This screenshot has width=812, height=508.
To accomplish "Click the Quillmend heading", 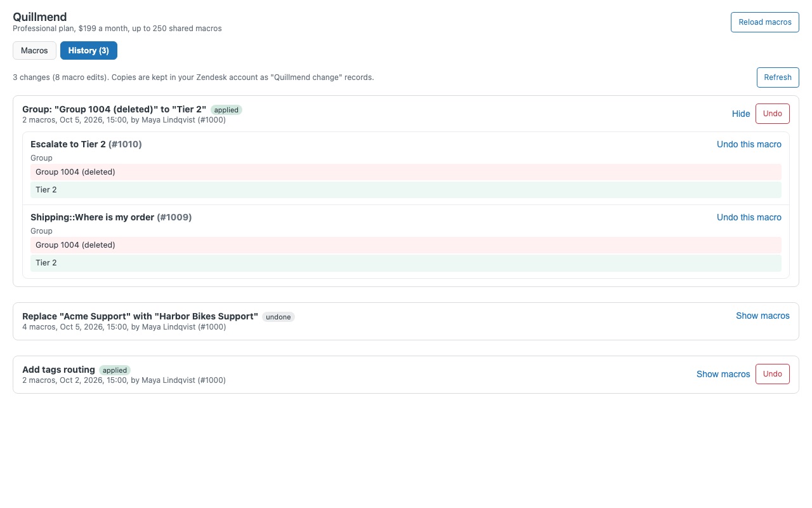I will click(40, 17).
